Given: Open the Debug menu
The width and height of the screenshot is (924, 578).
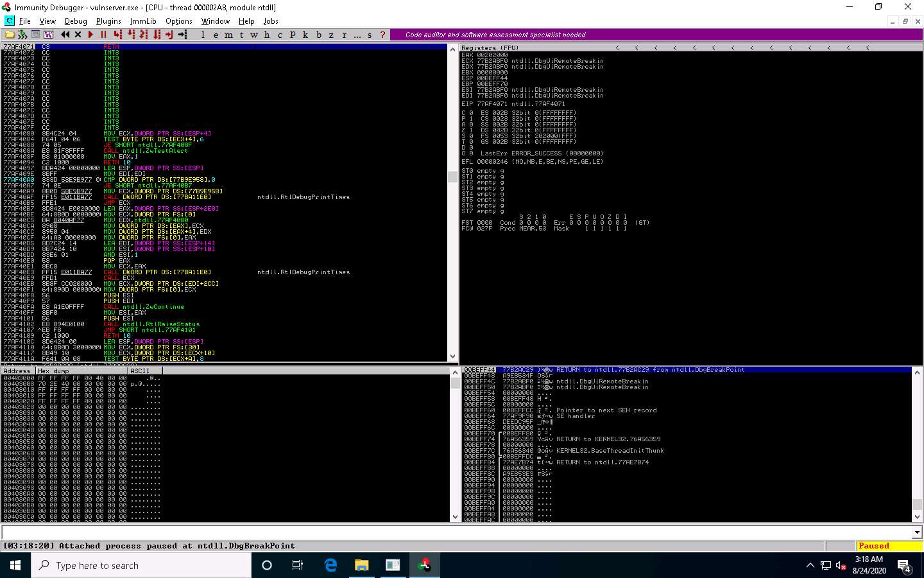Looking at the screenshot, I should (76, 21).
